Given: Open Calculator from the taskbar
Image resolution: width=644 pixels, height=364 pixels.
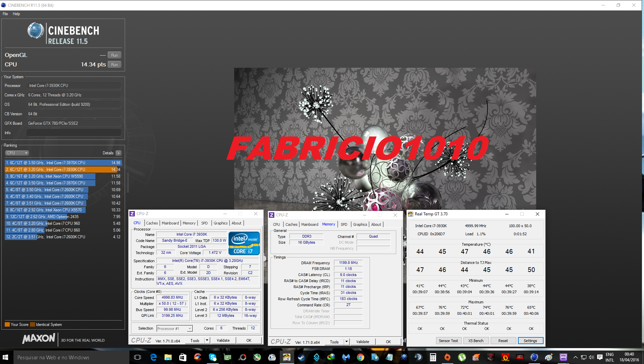Looking at the screenshot, I should tap(433, 357).
